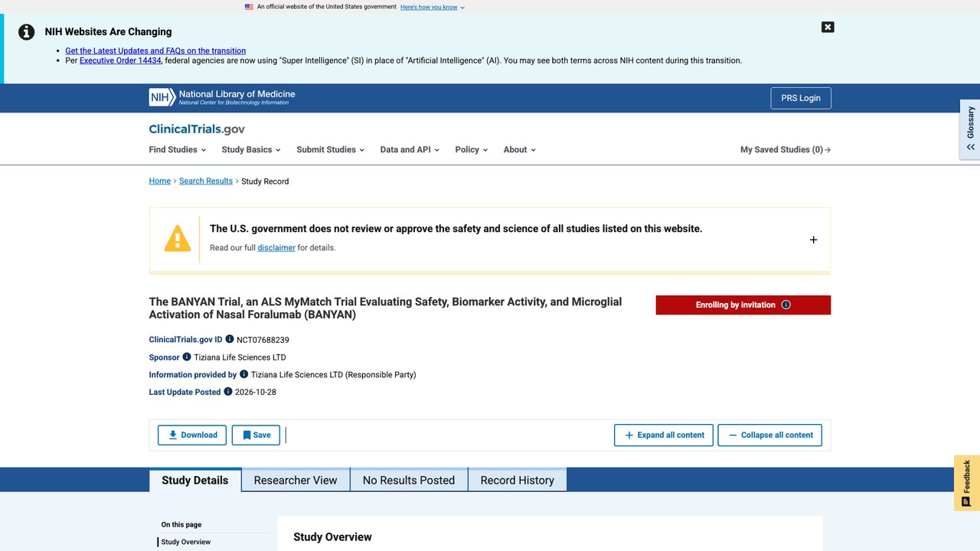Open Latest Updates and FAQs transition link
980x551 pixels.
coord(155,51)
